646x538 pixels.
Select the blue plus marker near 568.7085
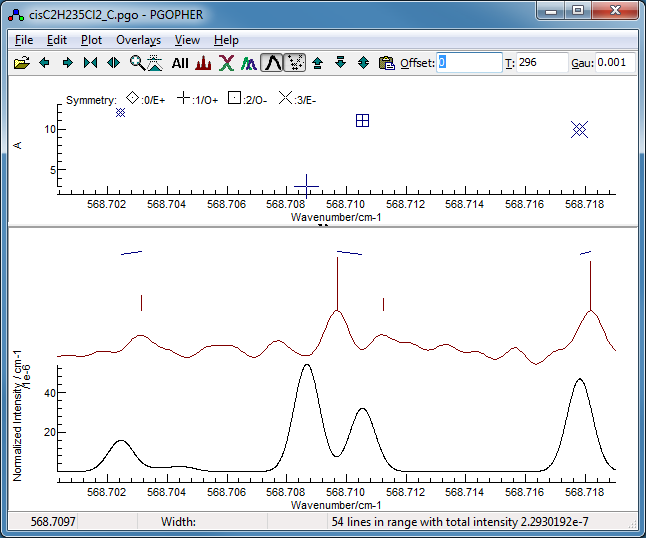(x=306, y=186)
